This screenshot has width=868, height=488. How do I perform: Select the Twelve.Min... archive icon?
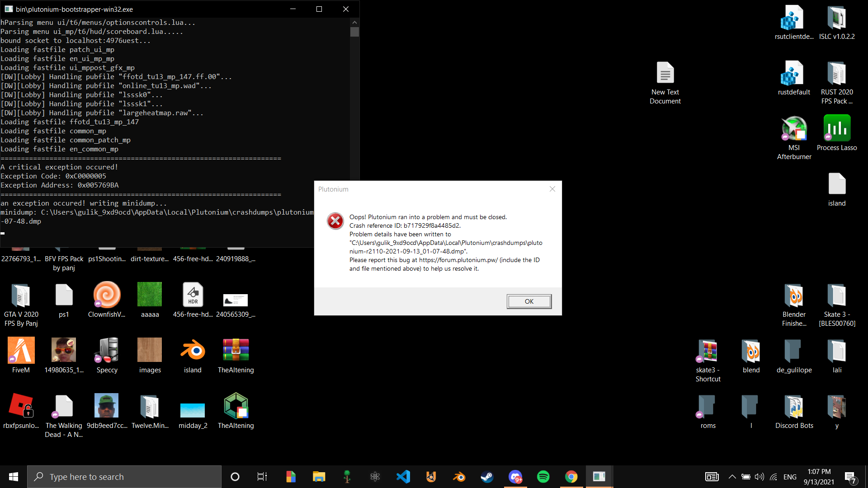pyautogui.click(x=150, y=412)
